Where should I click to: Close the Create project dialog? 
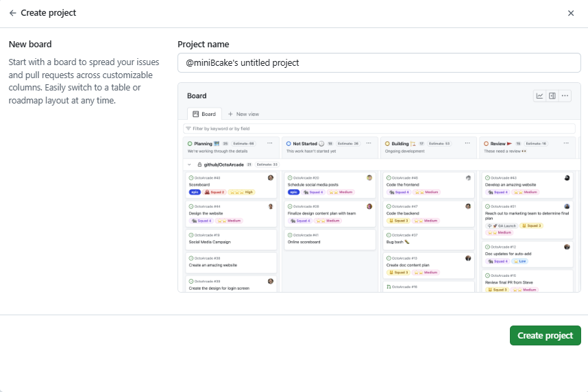(x=571, y=13)
